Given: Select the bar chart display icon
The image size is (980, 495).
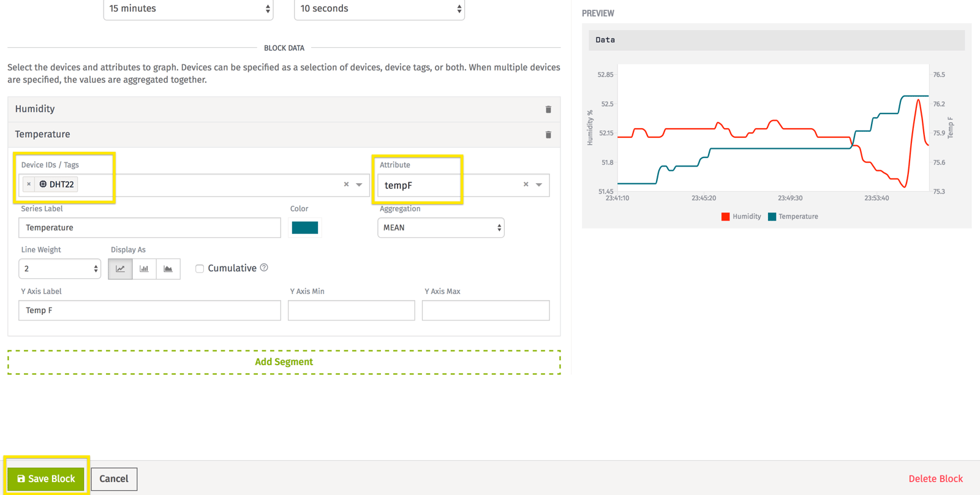Looking at the screenshot, I should click(144, 269).
